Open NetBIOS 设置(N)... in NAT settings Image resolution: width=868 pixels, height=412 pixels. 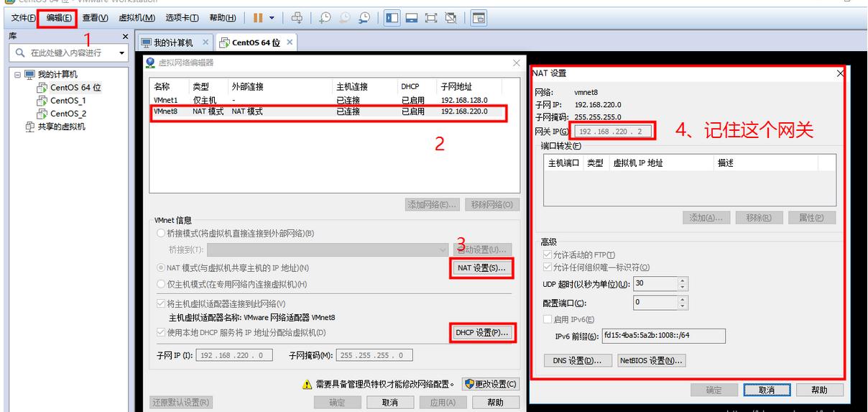[x=651, y=361]
